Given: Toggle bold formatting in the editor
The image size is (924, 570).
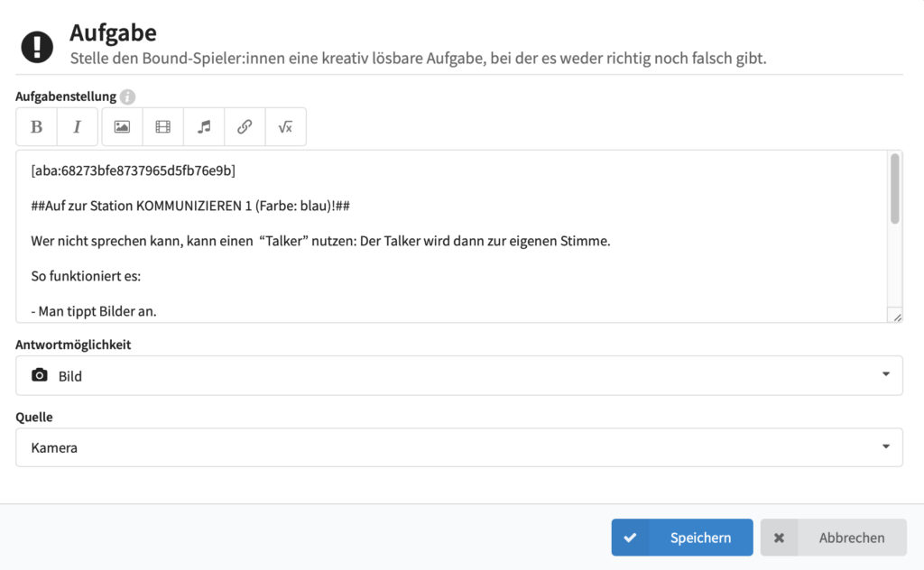Looking at the screenshot, I should [x=37, y=127].
